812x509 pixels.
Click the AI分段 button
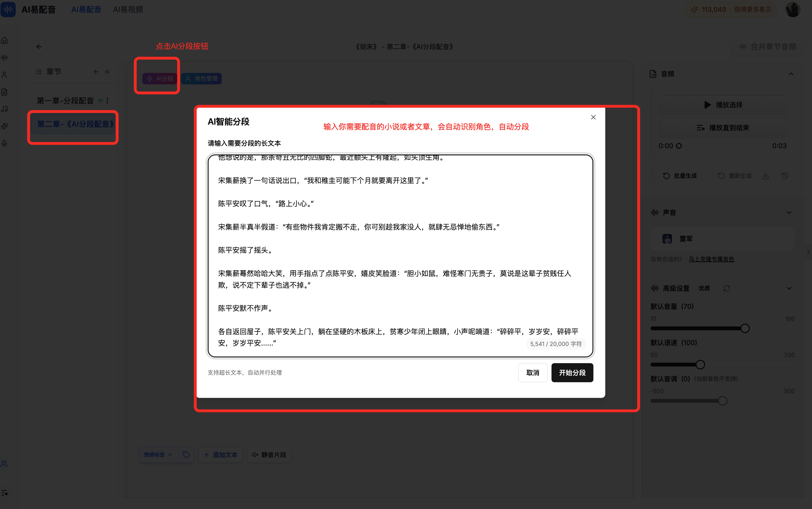160,79
